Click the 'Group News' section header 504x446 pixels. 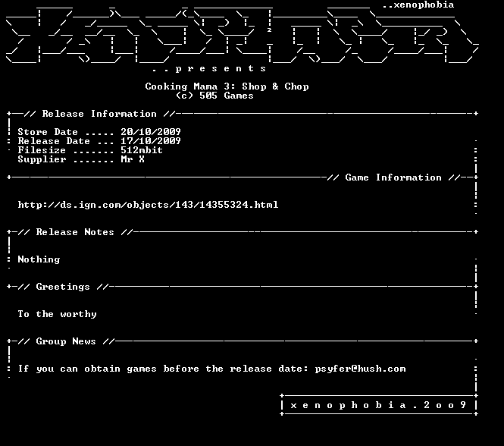[x=66, y=341]
